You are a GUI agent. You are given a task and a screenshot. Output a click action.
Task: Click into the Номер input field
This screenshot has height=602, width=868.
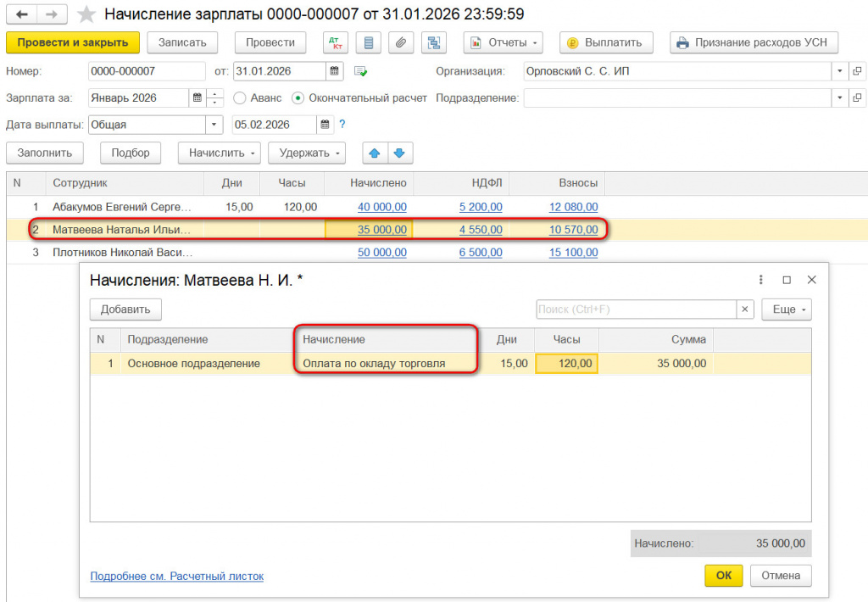point(147,71)
